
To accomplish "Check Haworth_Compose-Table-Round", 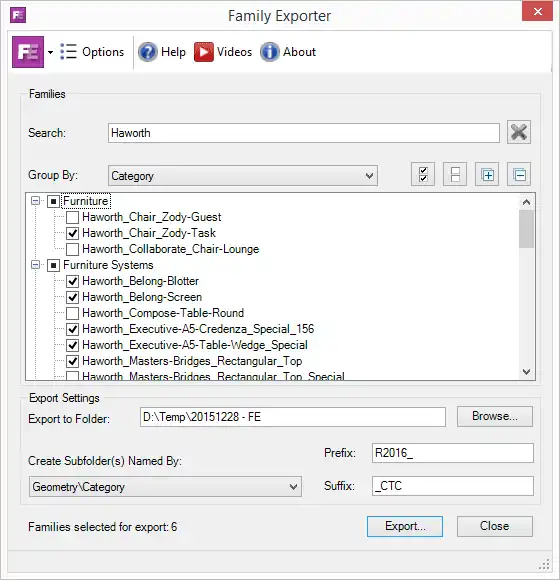I will pyautogui.click(x=72, y=313).
